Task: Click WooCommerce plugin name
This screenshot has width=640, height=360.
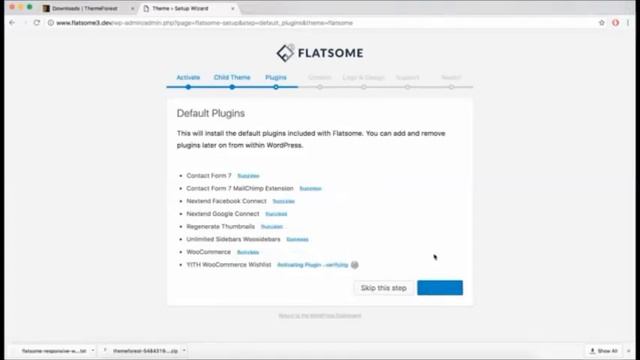Action: [x=209, y=252]
